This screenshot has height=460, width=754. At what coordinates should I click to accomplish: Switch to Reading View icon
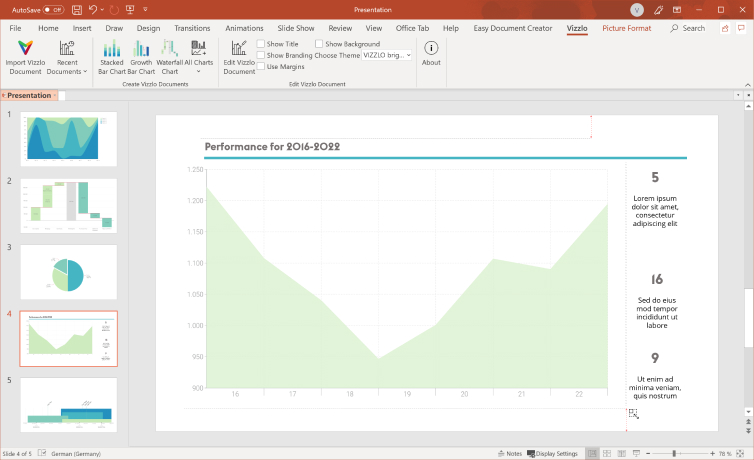pos(621,453)
